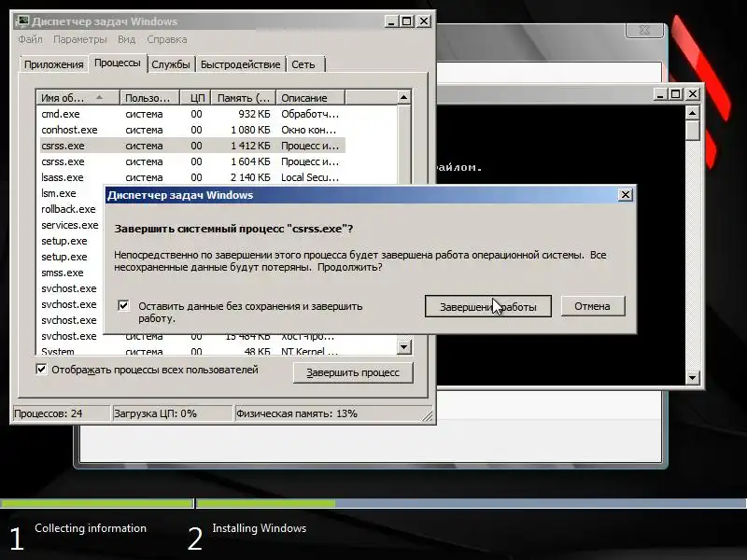Viewport: 747px width, 560px height.
Task: Confirm with Завершение работы button
Action: pos(487,306)
